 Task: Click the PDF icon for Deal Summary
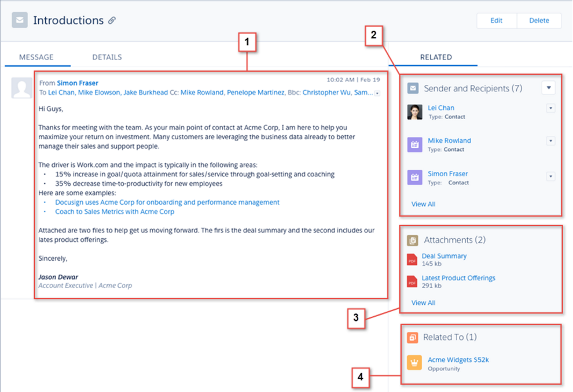click(x=412, y=260)
